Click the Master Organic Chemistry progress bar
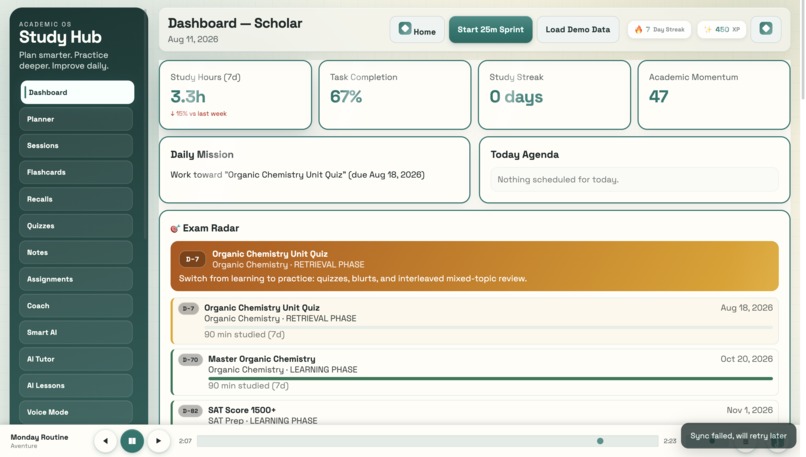806x457 pixels. click(x=490, y=378)
